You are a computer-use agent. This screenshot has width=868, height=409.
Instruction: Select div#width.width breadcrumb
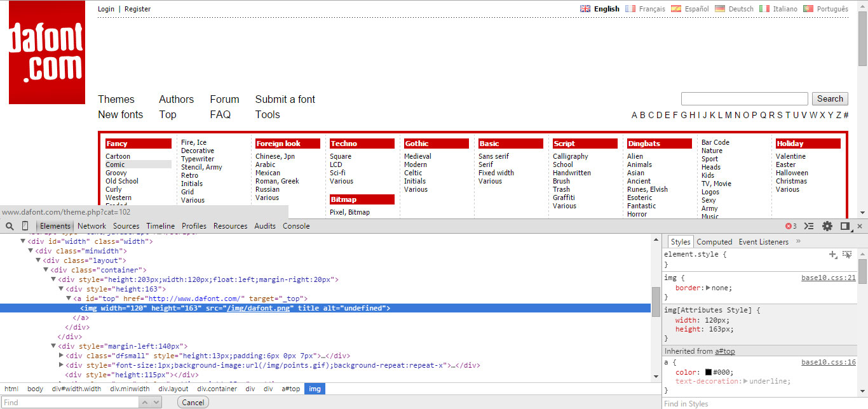pyautogui.click(x=76, y=389)
